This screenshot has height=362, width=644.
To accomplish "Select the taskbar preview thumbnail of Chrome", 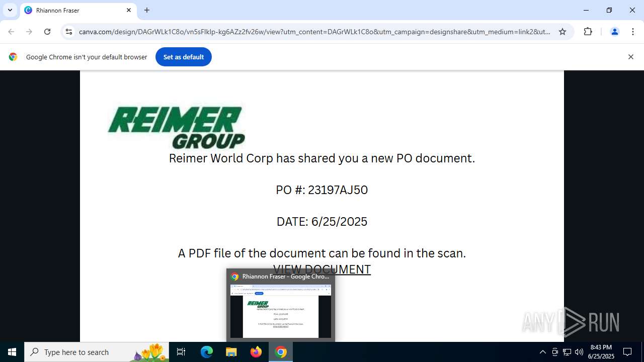I will (x=281, y=311).
